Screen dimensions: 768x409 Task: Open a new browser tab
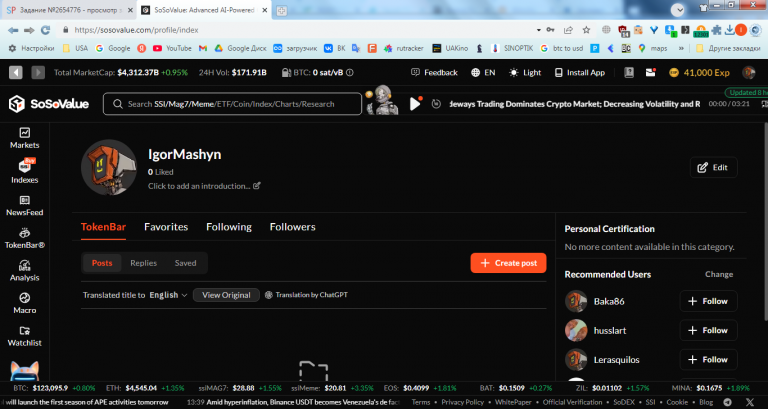point(282,10)
